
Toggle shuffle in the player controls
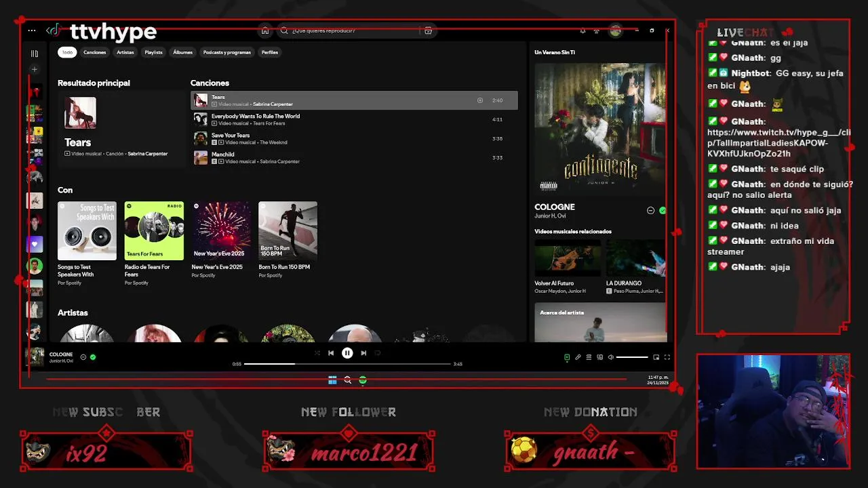(317, 352)
